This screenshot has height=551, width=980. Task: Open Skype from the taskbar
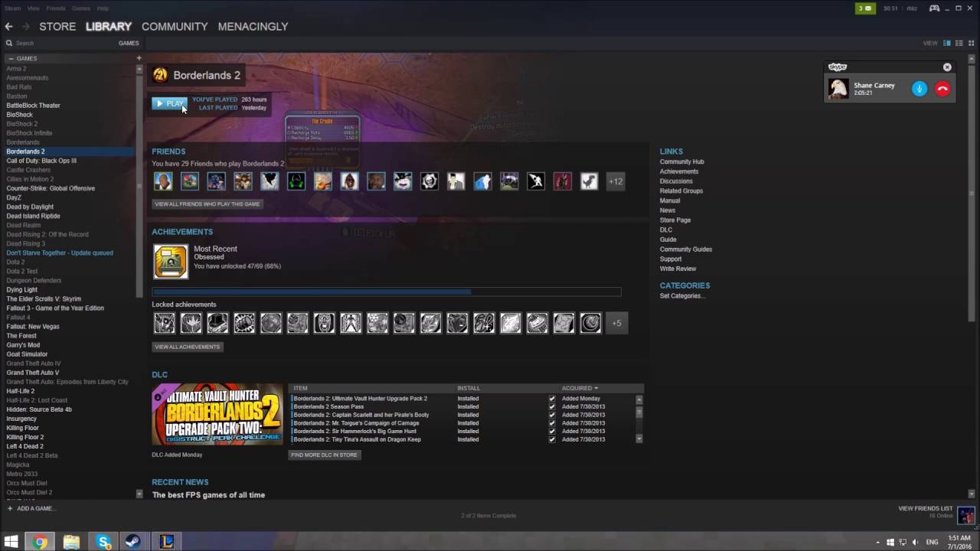[103, 542]
